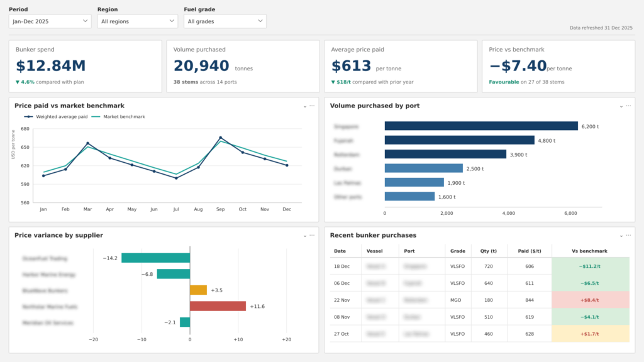Click the July low point on paid line
The width and height of the screenshot is (644, 362).
[176, 178]
